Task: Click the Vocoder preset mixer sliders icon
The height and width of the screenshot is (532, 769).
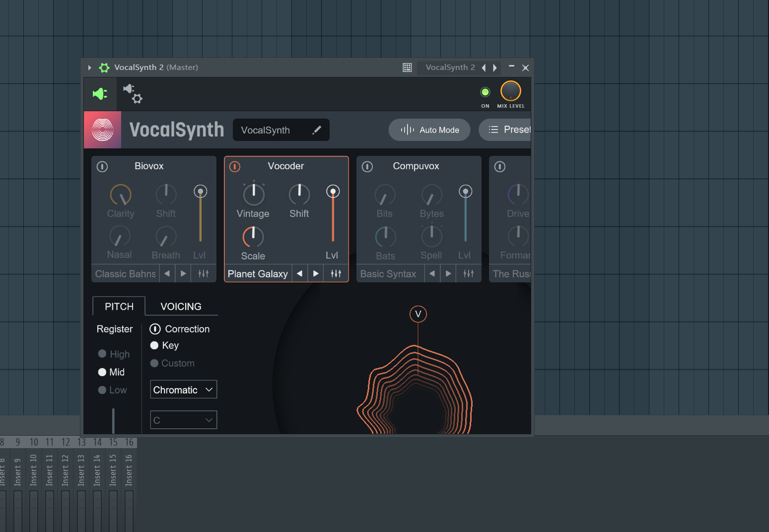Action: coord(336,273)
